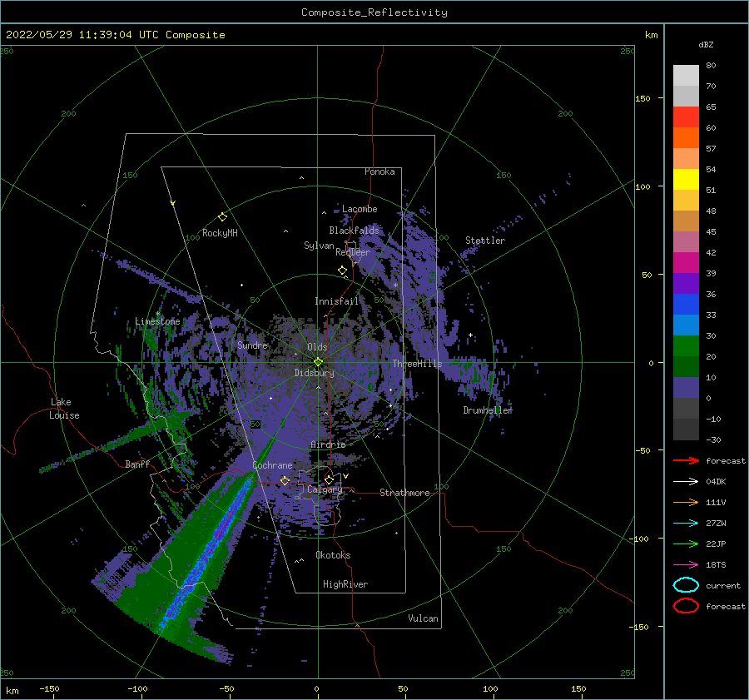The height and width of the screenshot is (700, 749).
Task: Click the Okotoks town label
Action: point(334,555)
